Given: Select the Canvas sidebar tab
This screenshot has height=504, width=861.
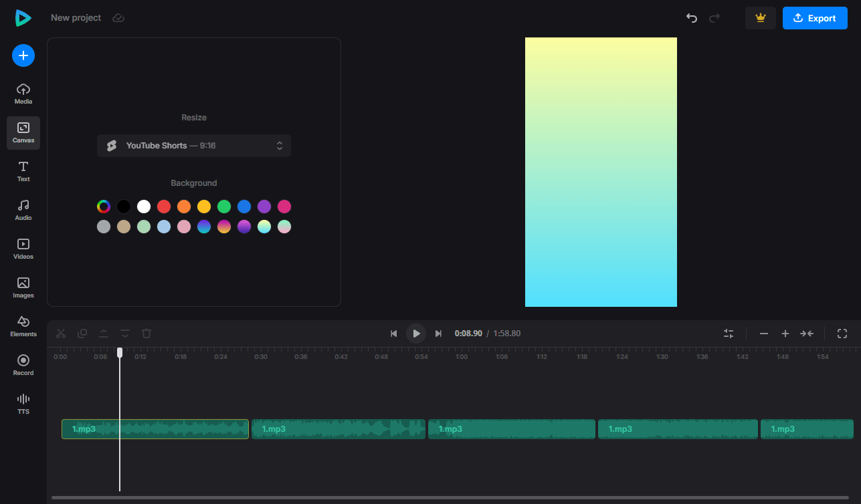Looking at the screenshot, I should click(23, 133).
